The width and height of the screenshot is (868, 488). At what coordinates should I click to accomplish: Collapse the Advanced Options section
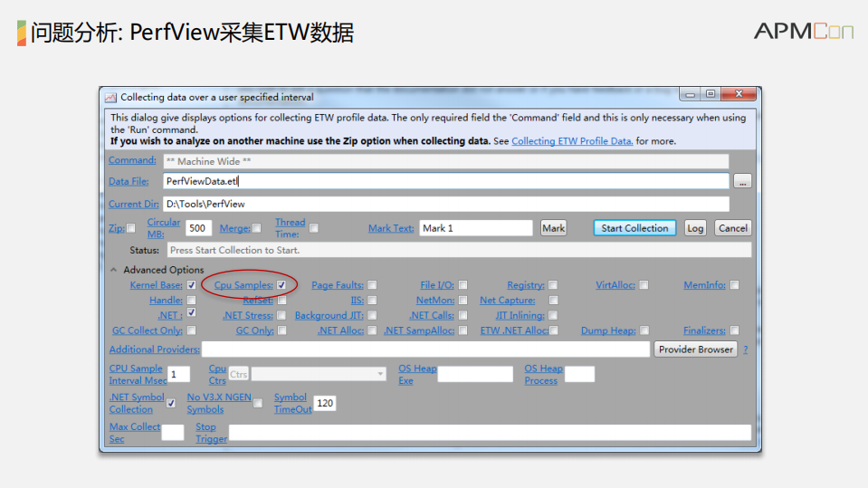[x=113, y=270]
